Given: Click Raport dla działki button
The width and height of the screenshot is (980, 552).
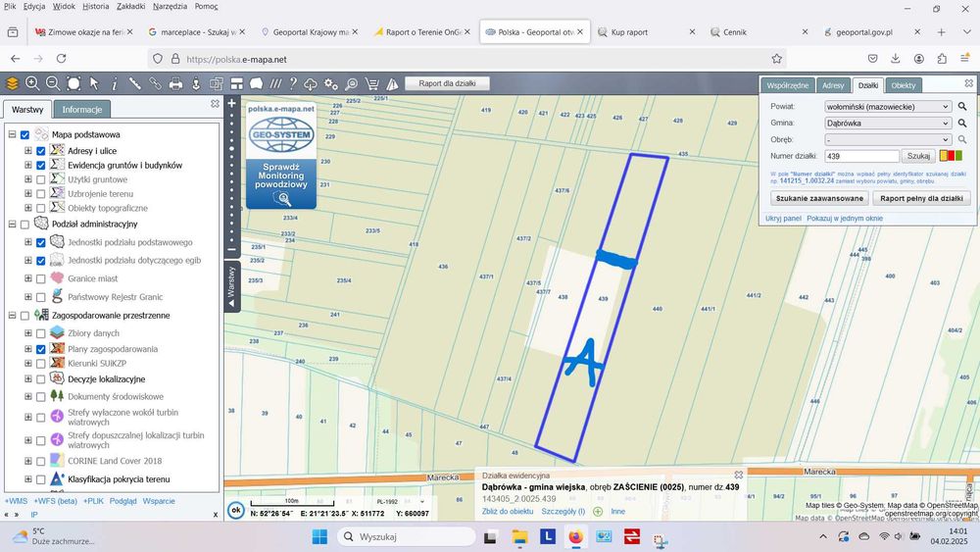Looking at the screenshot, I should [x=447, y=83].
